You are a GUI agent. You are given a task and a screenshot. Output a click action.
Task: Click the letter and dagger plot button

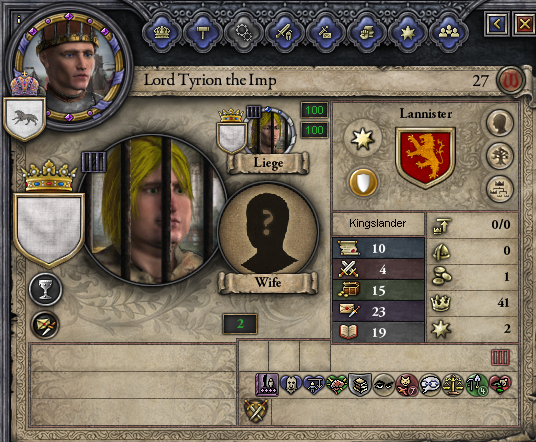pos(45,325)
